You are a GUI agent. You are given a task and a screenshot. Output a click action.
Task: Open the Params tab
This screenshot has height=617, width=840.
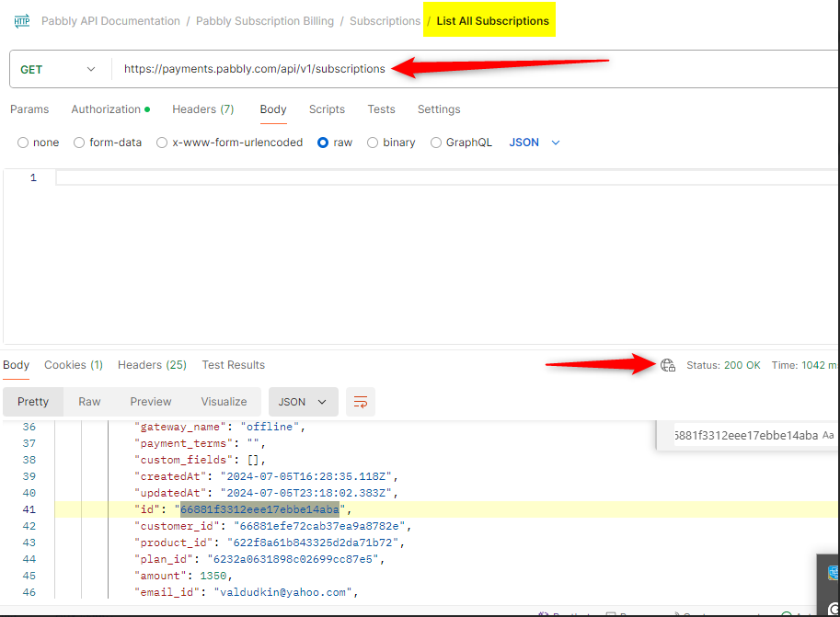29,109
